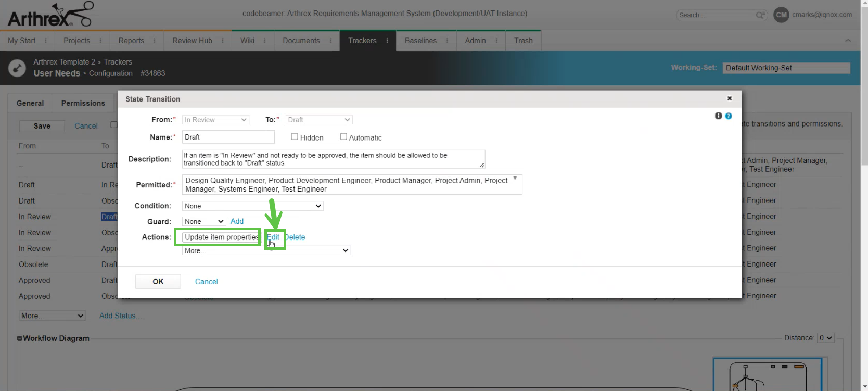868x391 pixels.
Task: Open the Trackers tab kebab menu
Action: coord(387,41)
